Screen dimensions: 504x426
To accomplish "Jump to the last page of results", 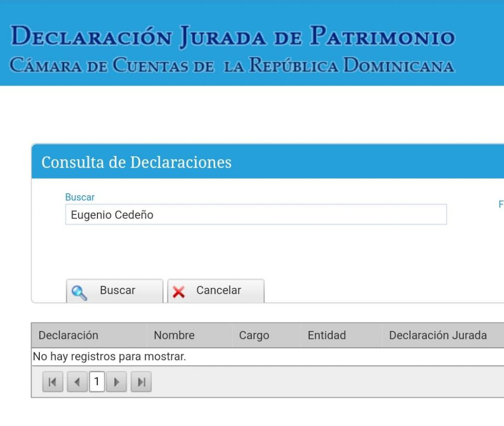I will click(141, 382).
